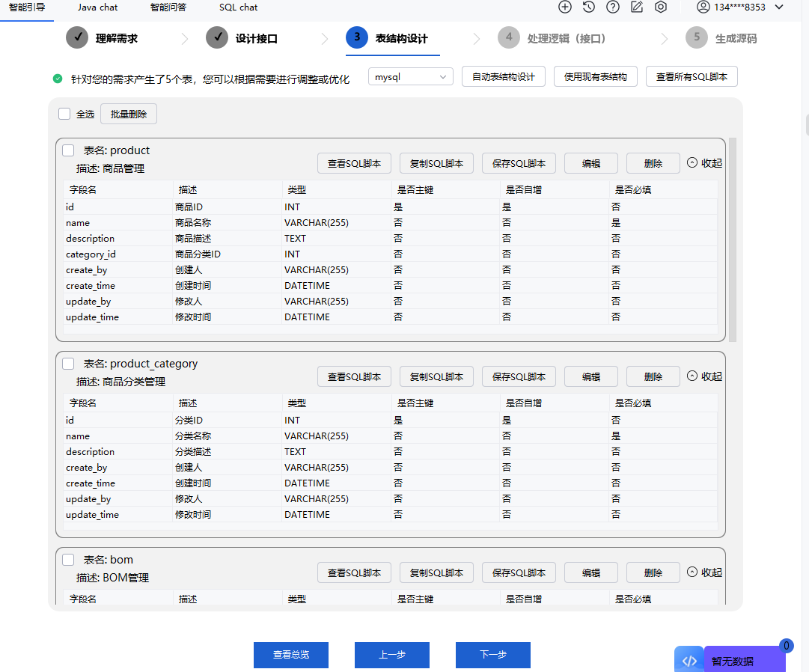This screenshot has height=672, width=809.
Task: Click the edit note icon in top bar
Action: pos(637,7)
